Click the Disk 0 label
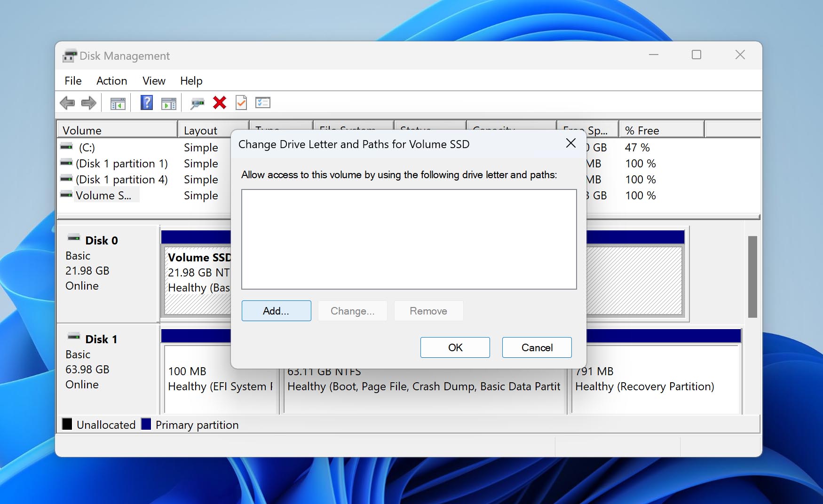823x504 pixels. coord(102,241)
